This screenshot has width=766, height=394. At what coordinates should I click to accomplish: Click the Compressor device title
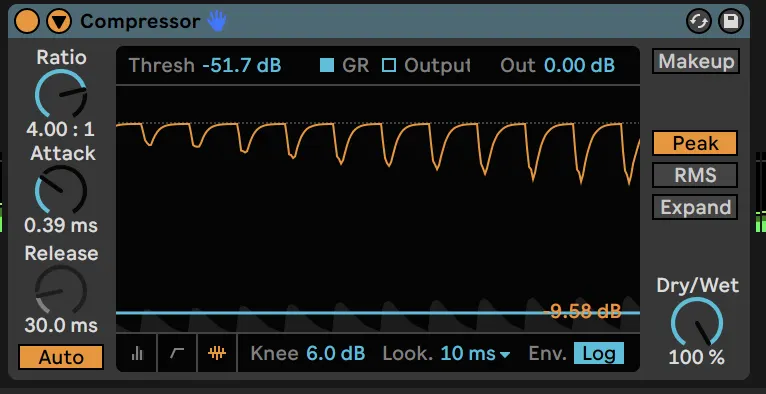(140, 21)
